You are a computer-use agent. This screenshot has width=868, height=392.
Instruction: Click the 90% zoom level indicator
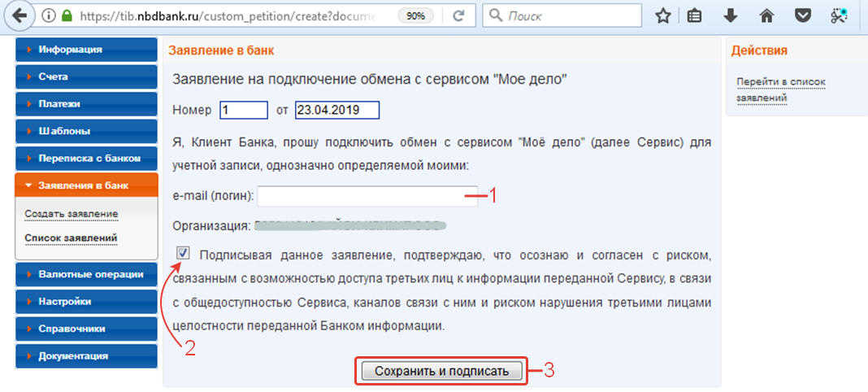coord(415,16)
